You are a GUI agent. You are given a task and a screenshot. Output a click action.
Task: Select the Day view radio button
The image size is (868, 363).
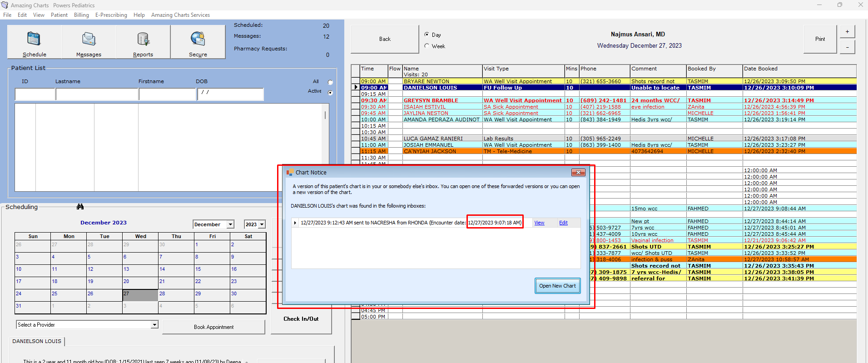point(427,35)
